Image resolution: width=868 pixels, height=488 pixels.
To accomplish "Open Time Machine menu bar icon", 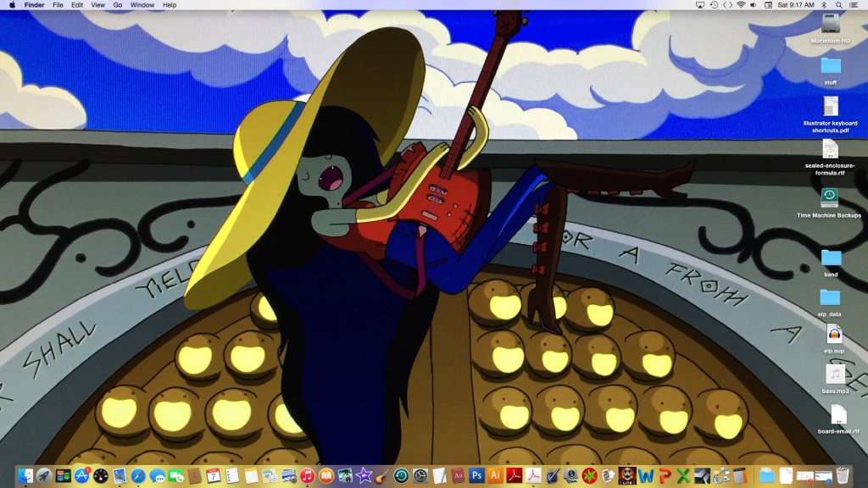I will pos(714,5).
